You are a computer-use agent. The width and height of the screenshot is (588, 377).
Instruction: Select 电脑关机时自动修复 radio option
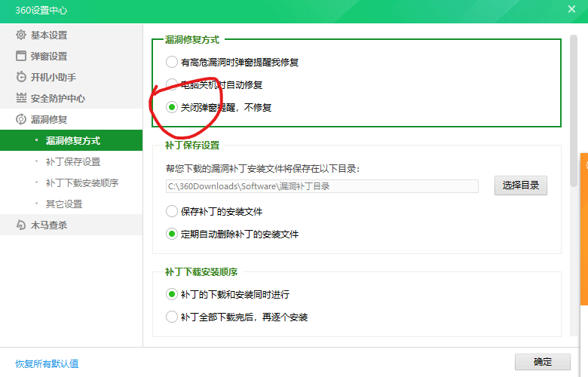pos(172,85)
